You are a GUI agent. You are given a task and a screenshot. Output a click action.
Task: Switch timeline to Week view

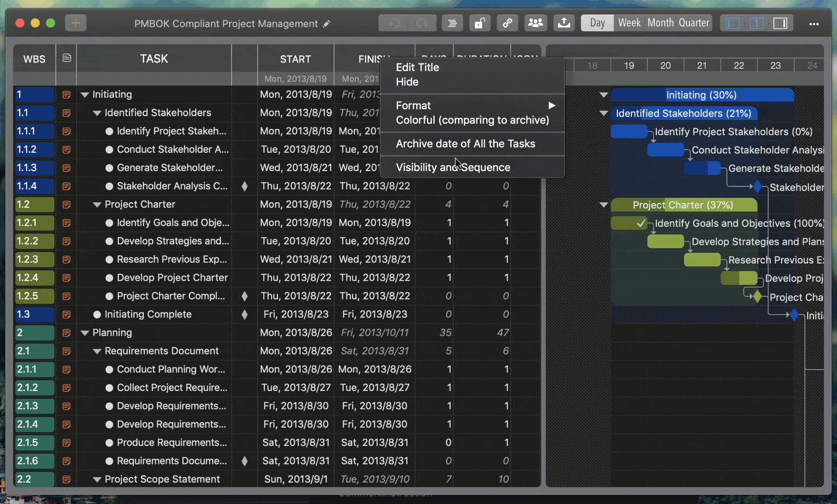(x=629, y=23)
